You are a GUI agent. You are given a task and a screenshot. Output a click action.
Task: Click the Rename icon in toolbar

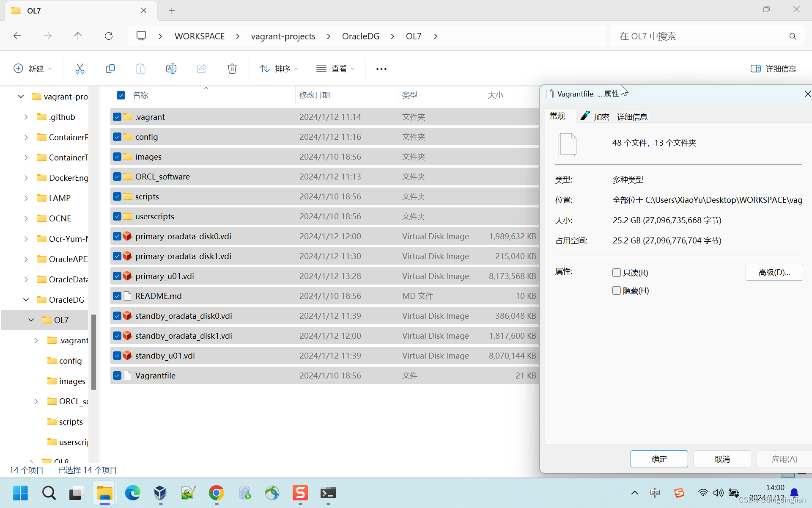tap(171, 69)
